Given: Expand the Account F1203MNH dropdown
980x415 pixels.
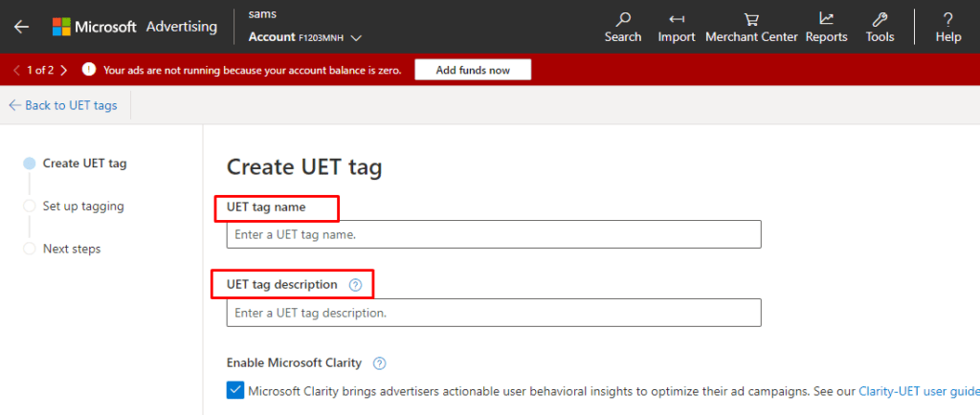Looking at the screenshot, I should coord(305,37).
